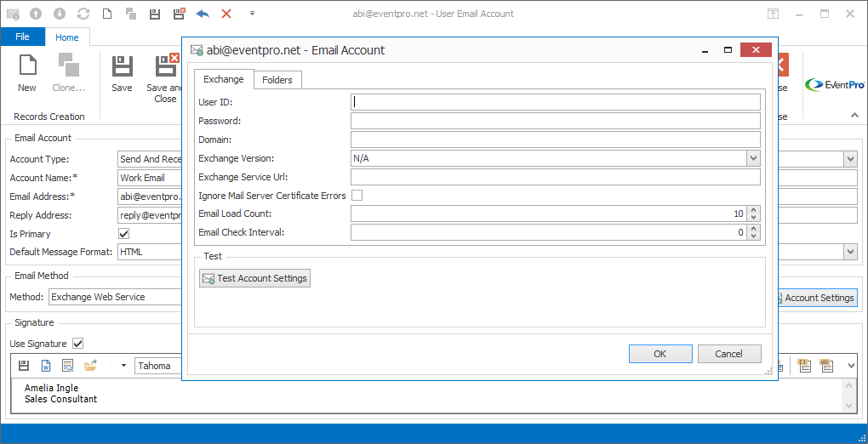Viewport: 868px width, 444px height.
Task: Maximize the Email Account dialog
Action: [728, 50]
